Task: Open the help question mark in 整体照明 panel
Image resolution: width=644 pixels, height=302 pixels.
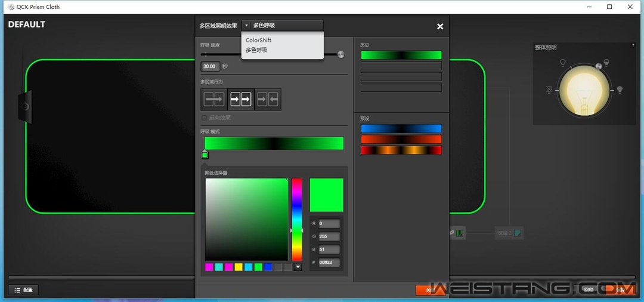Action: pos(633,45)
